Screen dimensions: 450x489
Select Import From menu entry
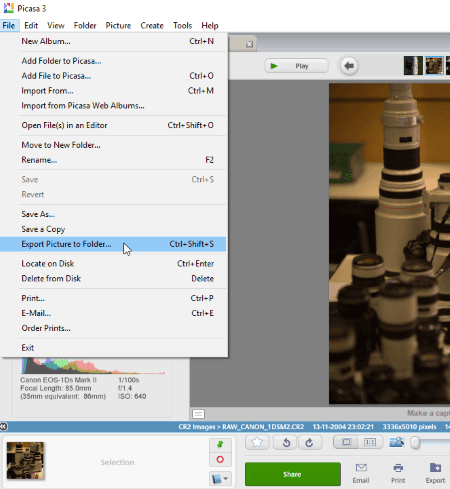(x=113, y=91)
